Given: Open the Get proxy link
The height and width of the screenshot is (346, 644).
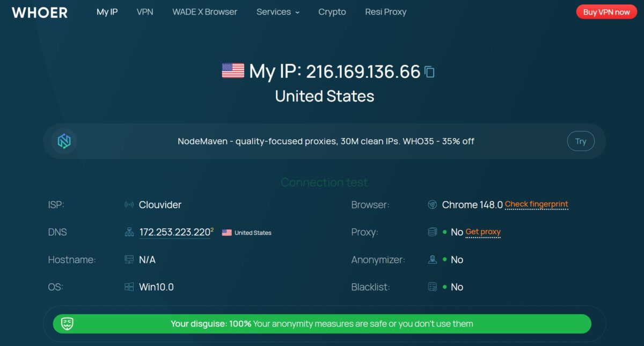Looking at the screenshot, I should 483,232.
